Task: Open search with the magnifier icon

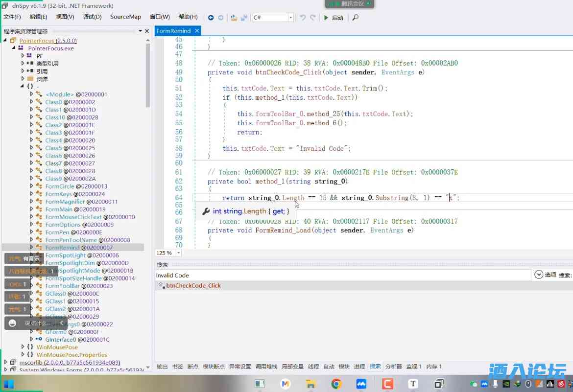Action: coord(355,18)
